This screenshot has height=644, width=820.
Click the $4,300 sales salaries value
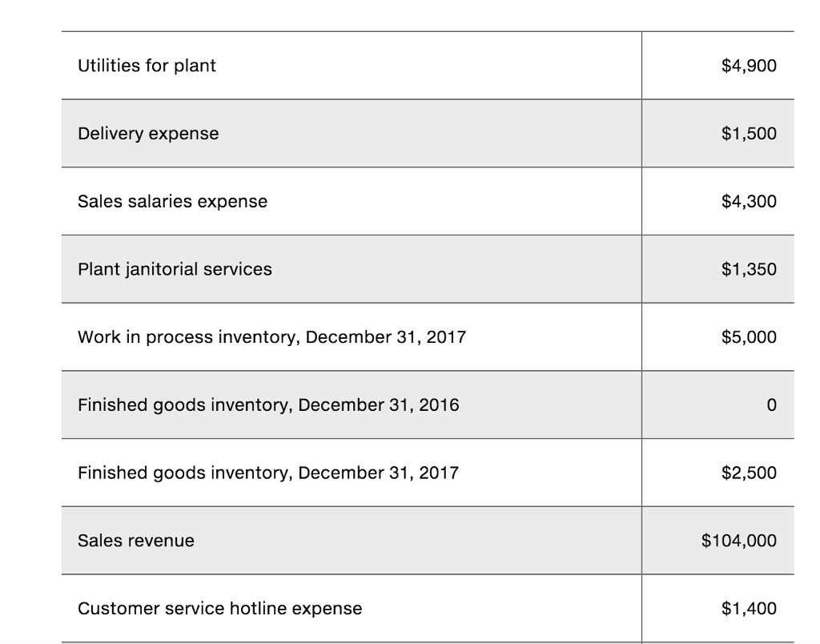(749, 201)
